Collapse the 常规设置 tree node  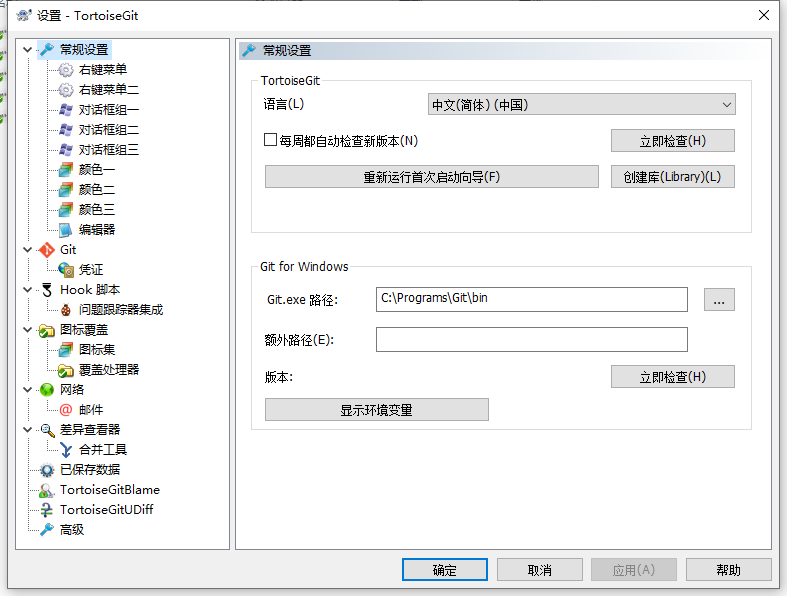[28, 50]
